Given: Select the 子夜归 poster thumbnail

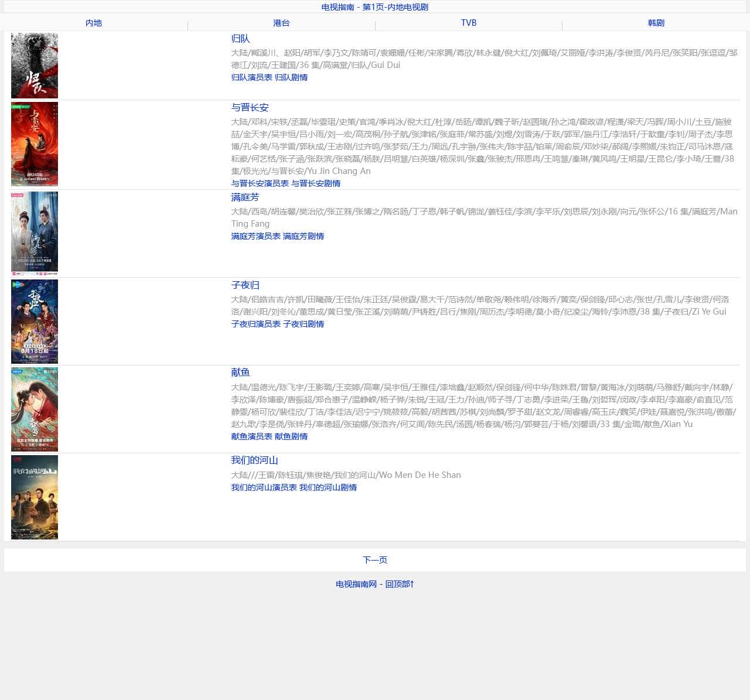Looking at the screenshot, I should (x=35, y=322).
